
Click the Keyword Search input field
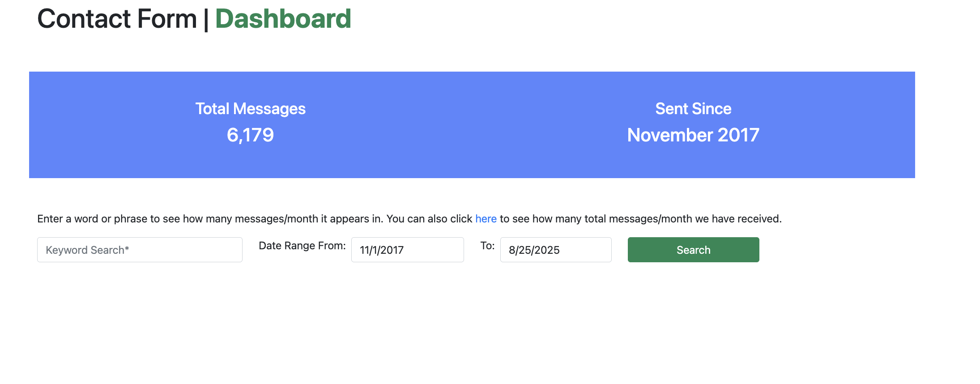(x=140, y=250)
